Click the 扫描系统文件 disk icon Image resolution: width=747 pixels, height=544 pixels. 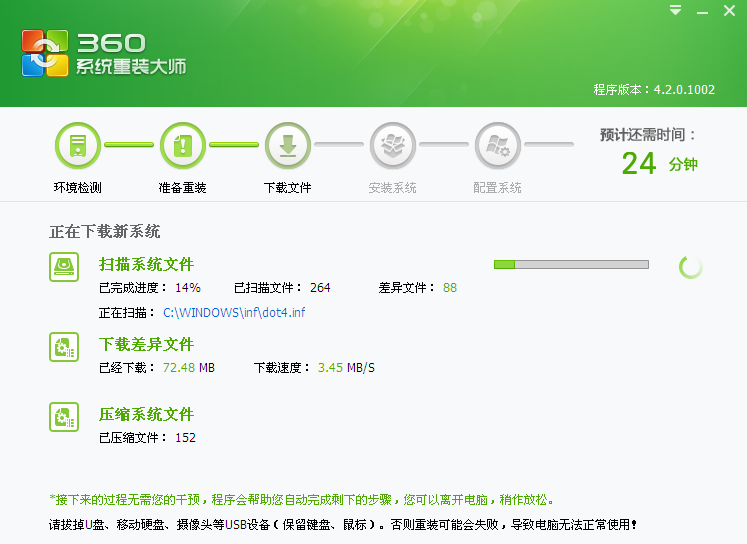64,266
